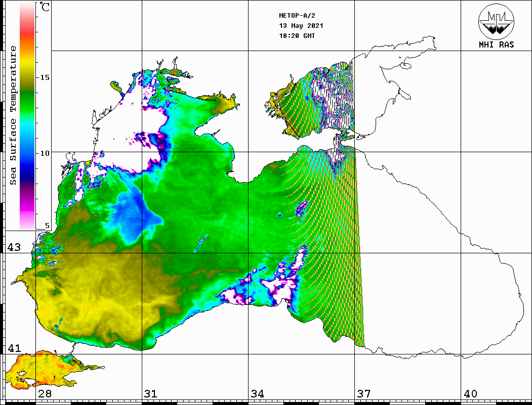Screen dimensions: 532x405
Task: Click longitude label '40'
Action: tap(470, 393)
